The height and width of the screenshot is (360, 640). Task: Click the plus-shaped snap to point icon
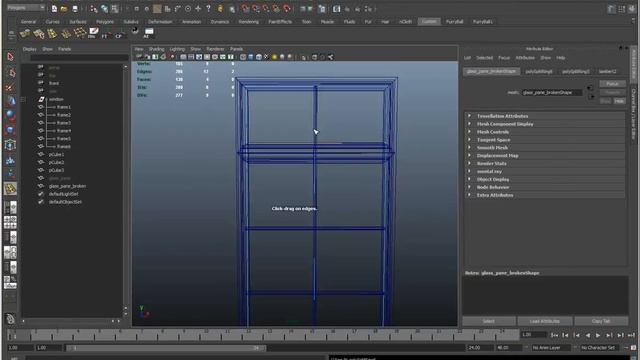[x=198, y=9]
